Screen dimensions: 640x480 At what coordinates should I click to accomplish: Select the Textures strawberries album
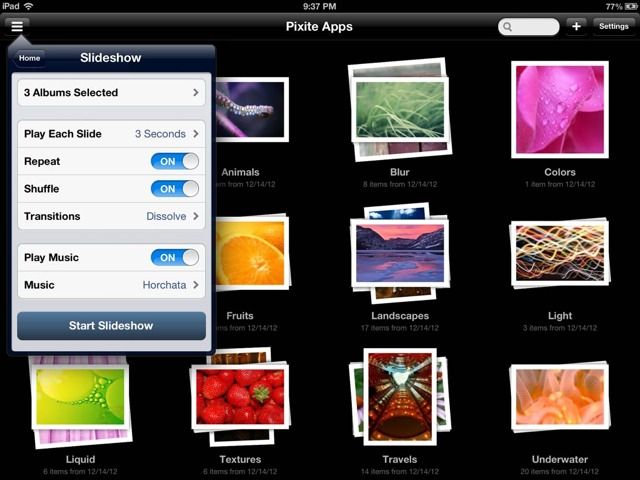239,396
